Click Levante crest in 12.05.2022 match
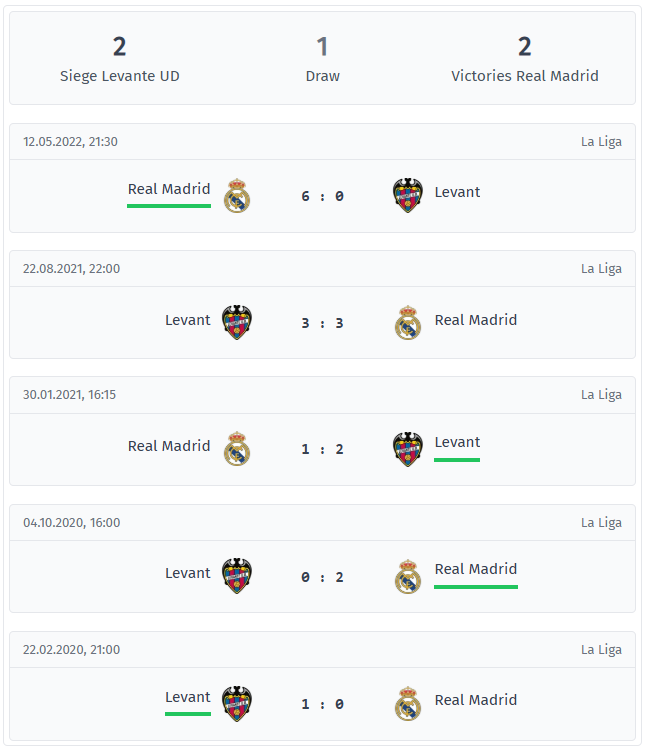The image size is (646, 752). 408,196
